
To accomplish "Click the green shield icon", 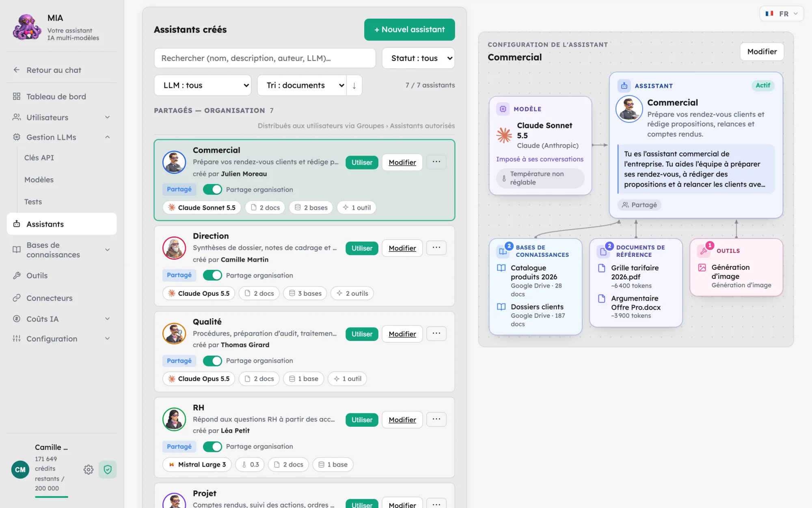I will [108, 469].
